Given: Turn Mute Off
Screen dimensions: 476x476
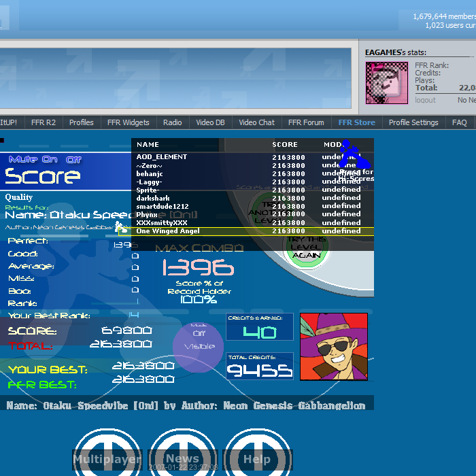Looking at the screenshot, I should click(x=73, y=159).
